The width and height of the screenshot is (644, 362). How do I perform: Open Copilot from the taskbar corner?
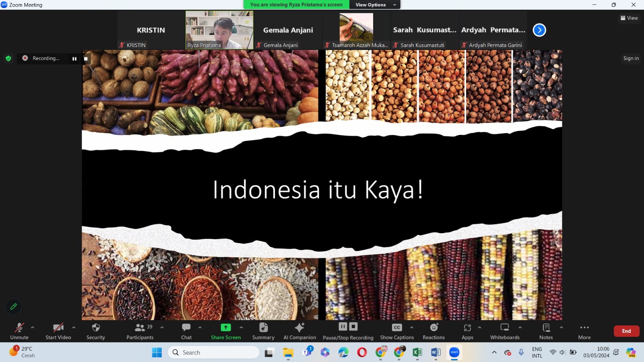631,352
